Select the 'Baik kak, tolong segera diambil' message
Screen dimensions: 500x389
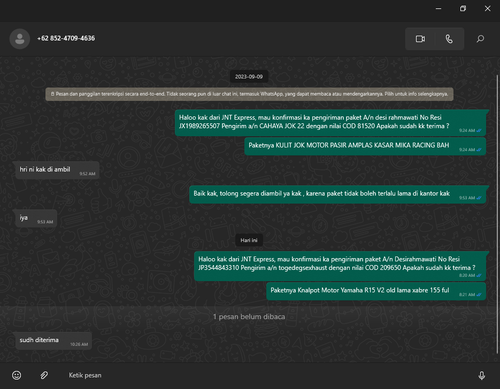click(338, 194)
